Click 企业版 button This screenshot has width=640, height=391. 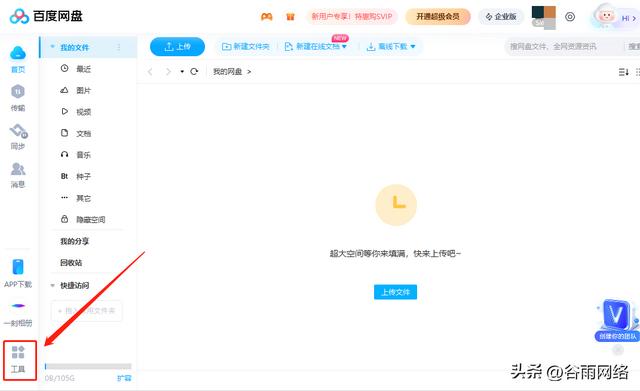(x=501, y=17)
